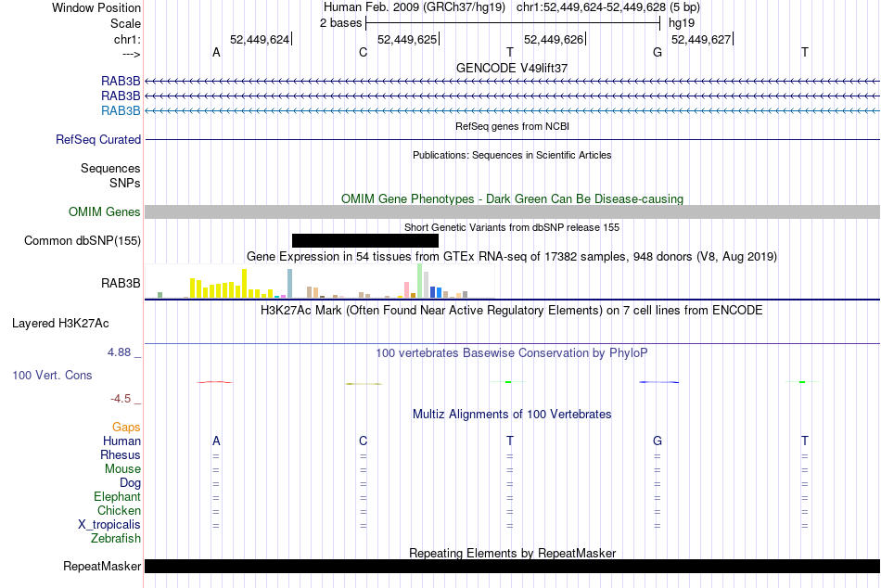881x588 pixels.
Task: Select base G in the chr1 sequence row
Action: point(658,52)
